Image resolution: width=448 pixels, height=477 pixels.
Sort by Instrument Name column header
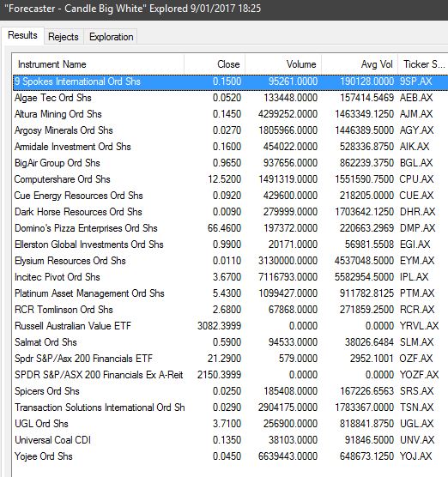pyautogui.click(x=98, y=64)
